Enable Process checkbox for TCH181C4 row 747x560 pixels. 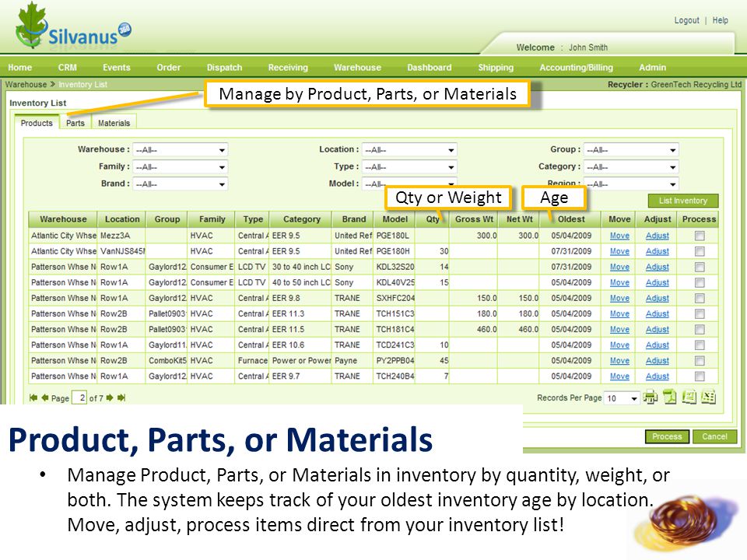(x=700, y=330)
